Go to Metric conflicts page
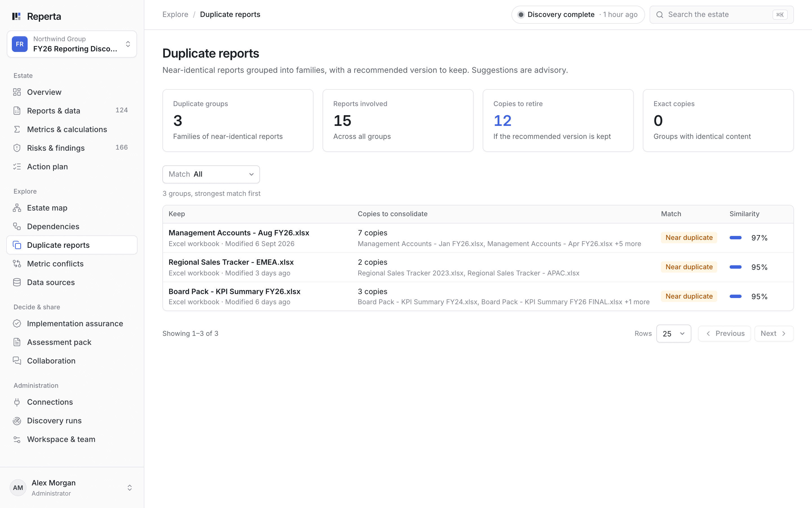This screenshot has width=812, height=508. (x=72, y=264)
